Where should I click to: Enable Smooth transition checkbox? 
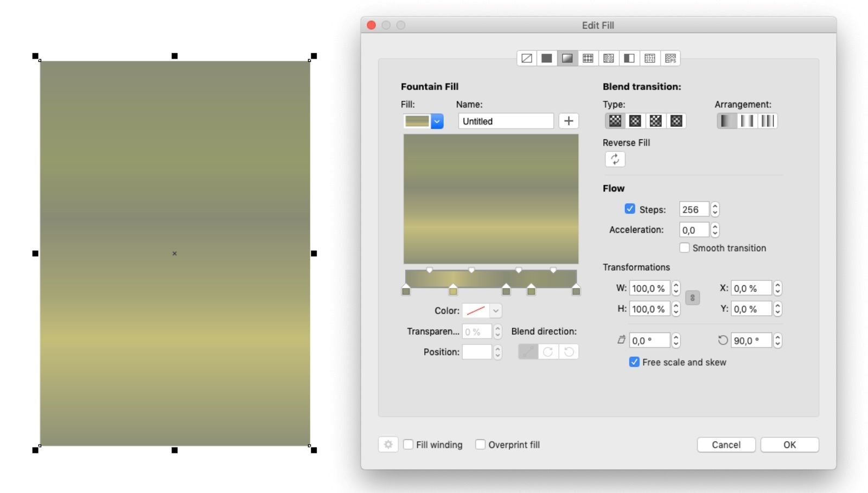click(685, 248)
